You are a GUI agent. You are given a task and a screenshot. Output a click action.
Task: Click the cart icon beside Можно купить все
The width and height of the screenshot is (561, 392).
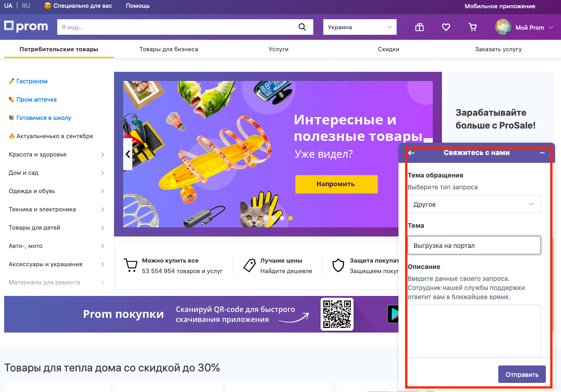coord(131,265)
